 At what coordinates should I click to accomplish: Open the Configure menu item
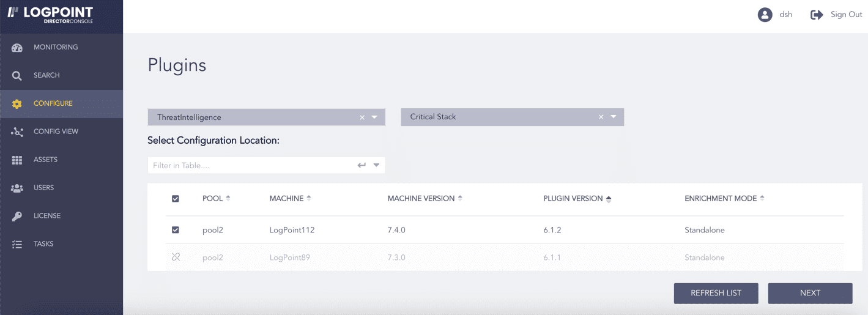[53, 103]
